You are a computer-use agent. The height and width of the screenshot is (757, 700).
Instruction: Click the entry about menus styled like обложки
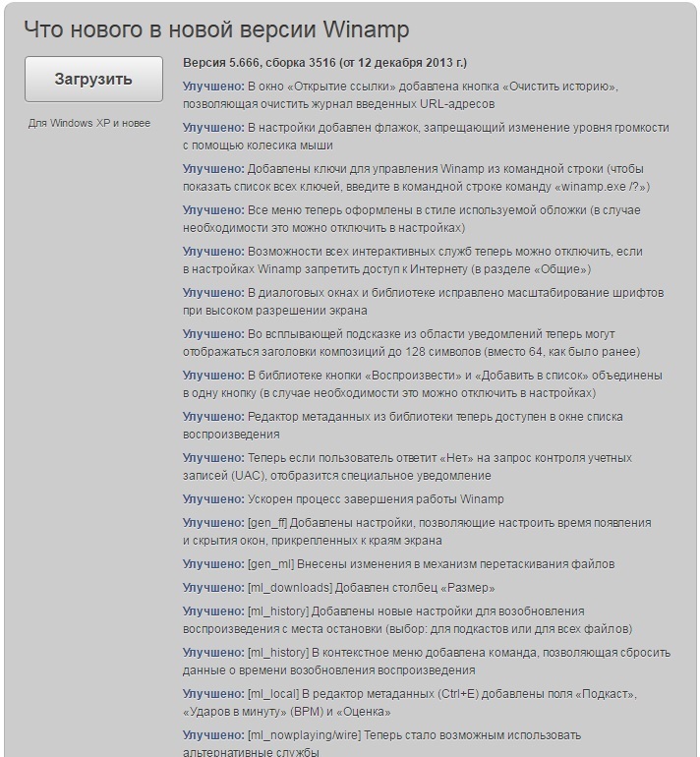[411, 218]
